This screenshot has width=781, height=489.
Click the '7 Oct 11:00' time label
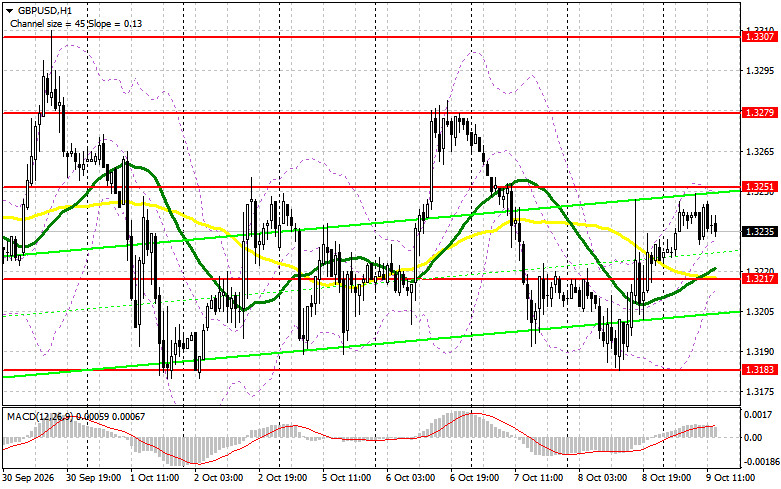(539, 478)
